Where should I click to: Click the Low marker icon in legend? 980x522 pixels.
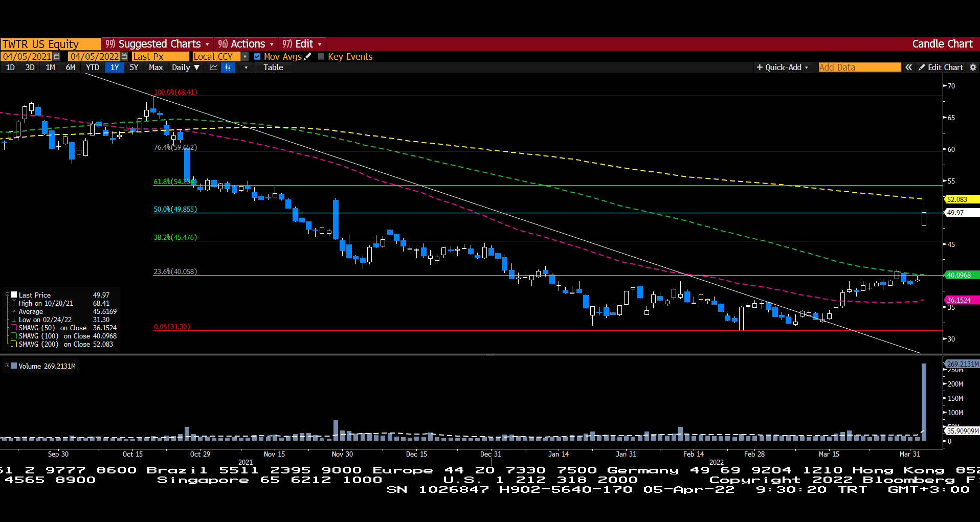14,320
